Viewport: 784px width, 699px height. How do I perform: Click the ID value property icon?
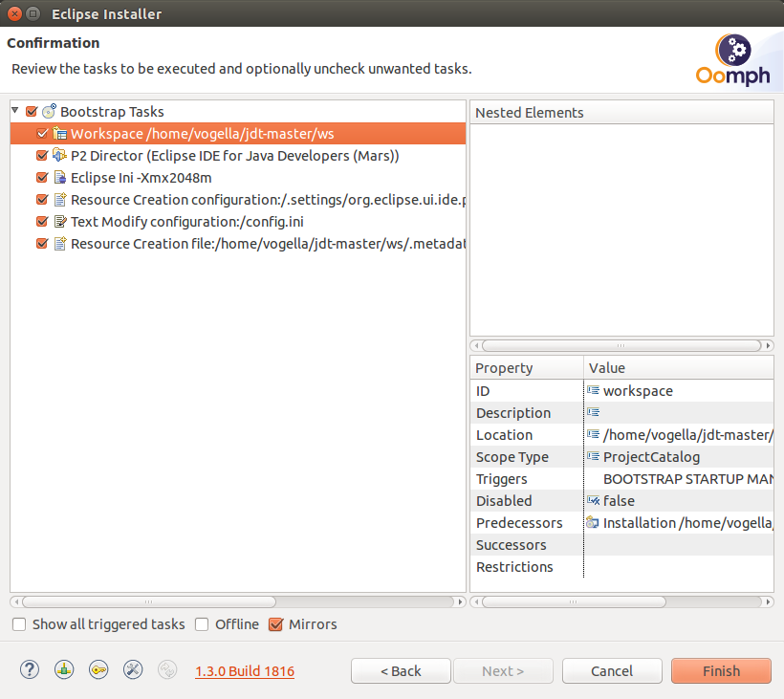(x=593, y=390)
